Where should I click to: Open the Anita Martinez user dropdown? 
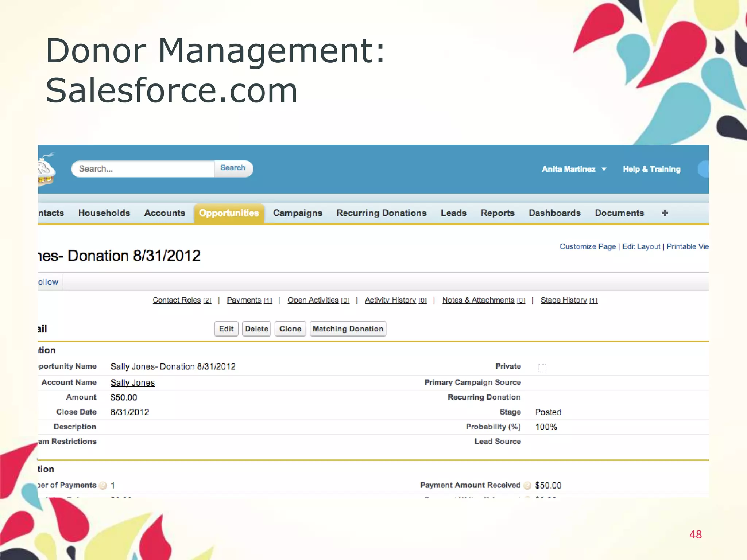pyautogui.click(x=574, y=169)
